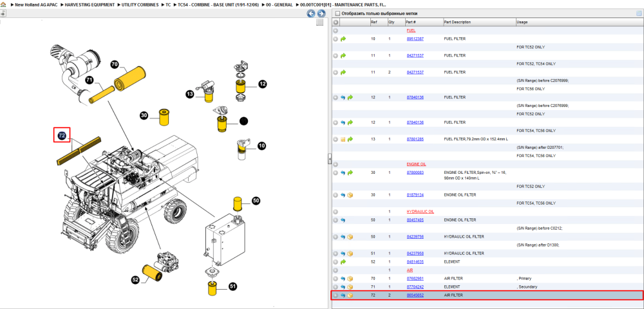Open HARVESTING EQUIPMENT breadcrumb
Screen dimensions: 644x309
click(90, 5)
